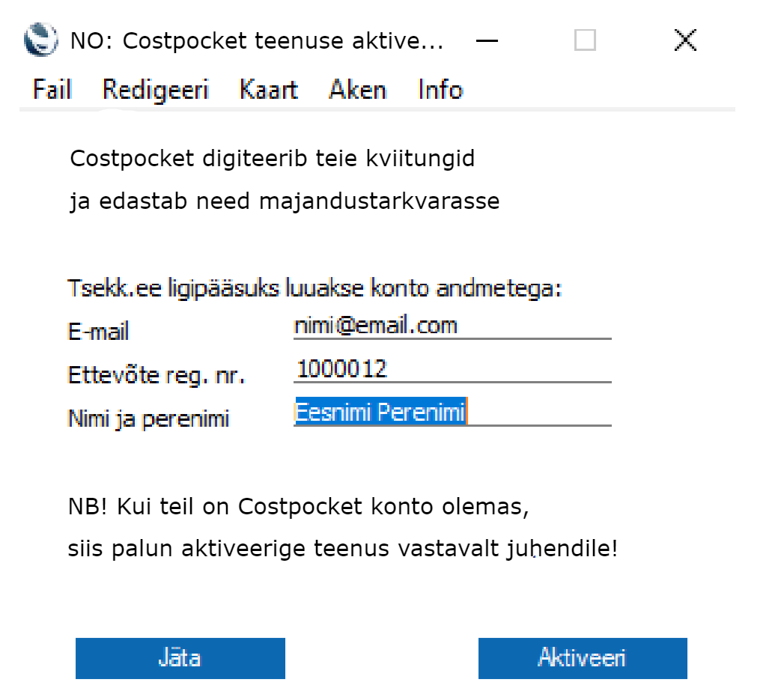Click the Aktiveeri button
760x700 pixels.
coord(583,658)
